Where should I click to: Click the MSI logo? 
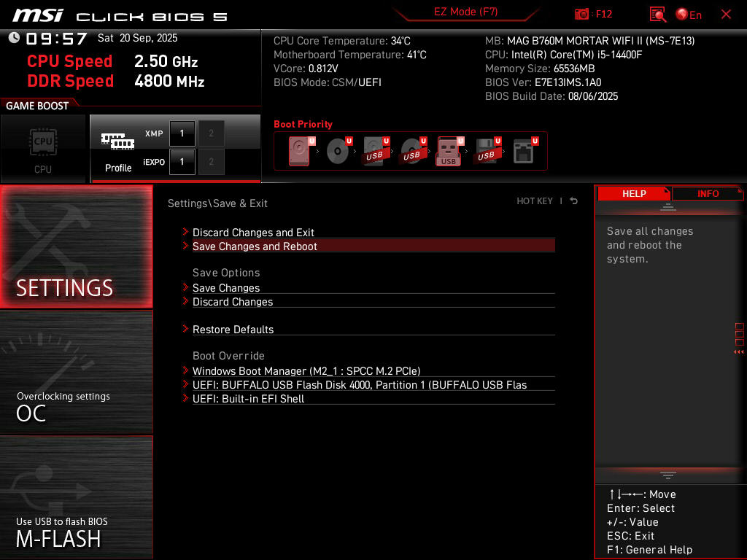click(x=38, y=16)
